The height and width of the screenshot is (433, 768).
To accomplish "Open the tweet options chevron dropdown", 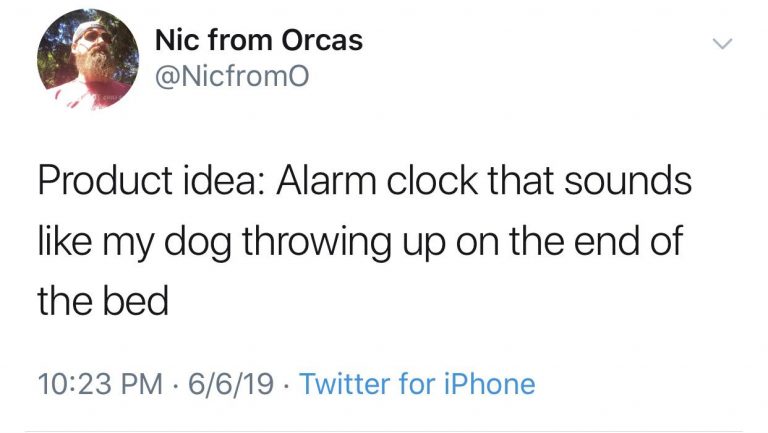I will pos(723,43).
